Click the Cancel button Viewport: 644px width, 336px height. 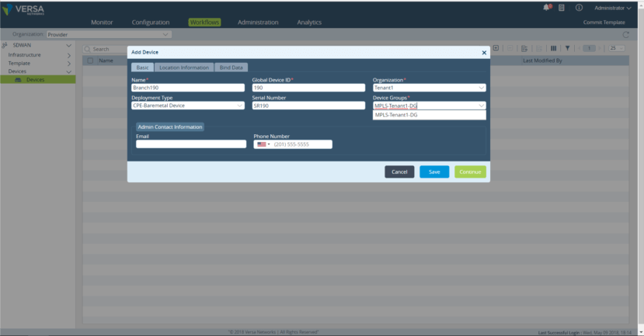[x=399, y=172]
